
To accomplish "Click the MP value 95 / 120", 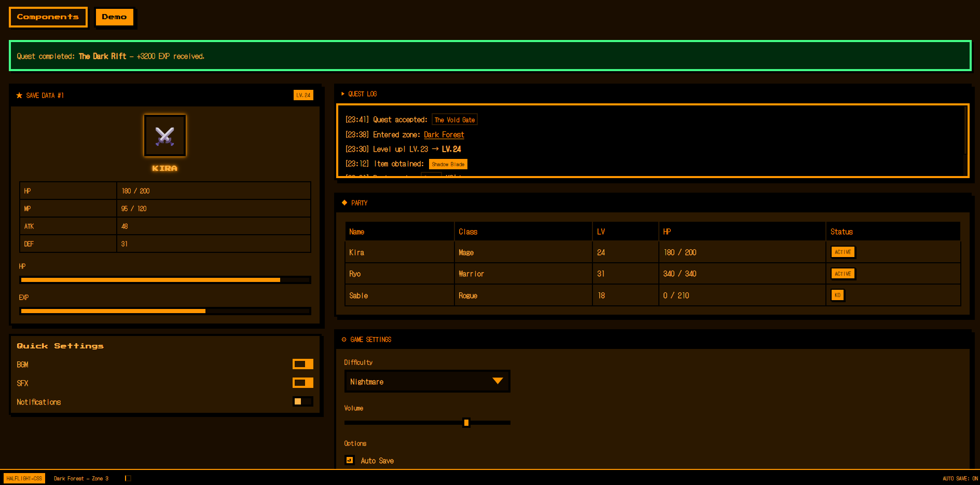I will (214, 209).
